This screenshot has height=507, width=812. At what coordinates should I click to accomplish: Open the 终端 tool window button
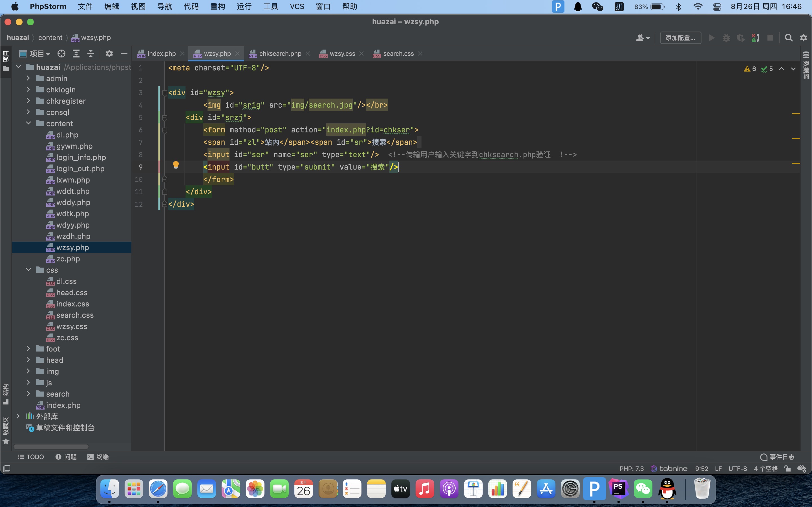(x=98, y=457)
